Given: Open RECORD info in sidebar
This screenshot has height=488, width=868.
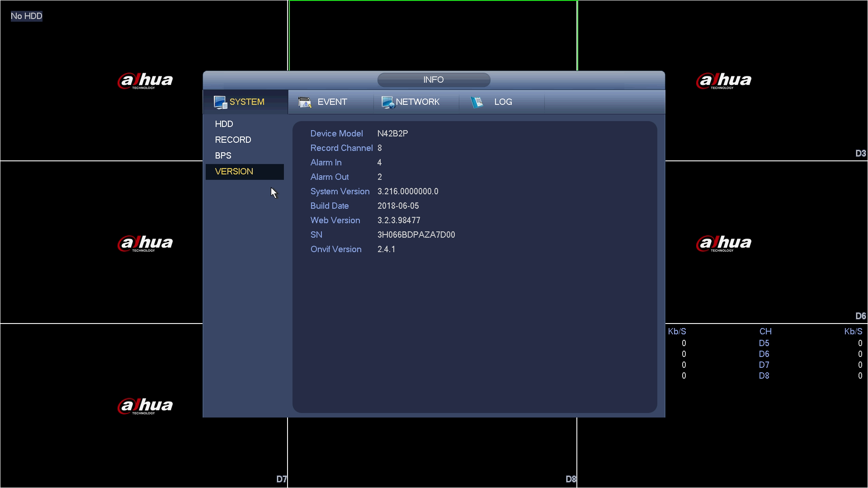Looking at the screenshot, I should tap(233, 140).
